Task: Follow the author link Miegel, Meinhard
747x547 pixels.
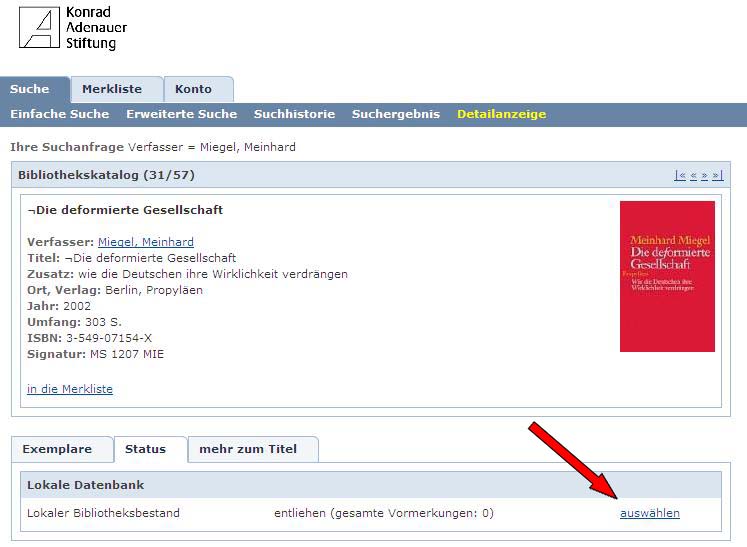Action: pos(146,242)
